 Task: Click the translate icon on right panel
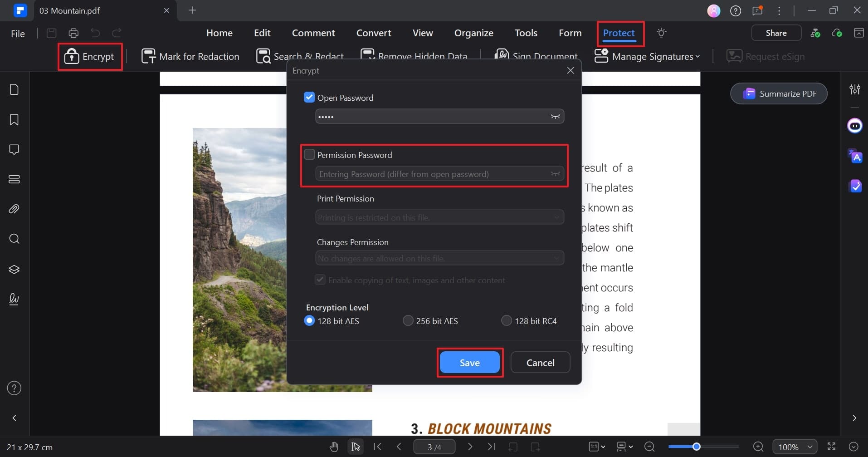855,156
